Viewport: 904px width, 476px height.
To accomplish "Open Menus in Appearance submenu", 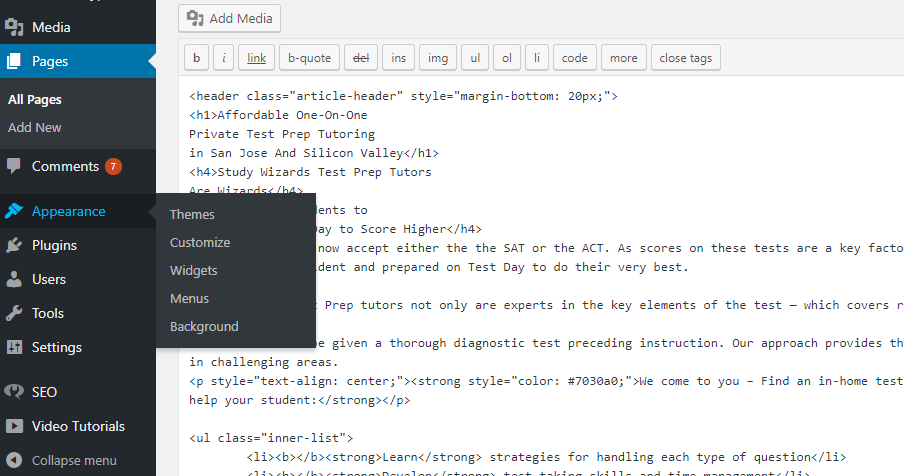I will 189,299.
